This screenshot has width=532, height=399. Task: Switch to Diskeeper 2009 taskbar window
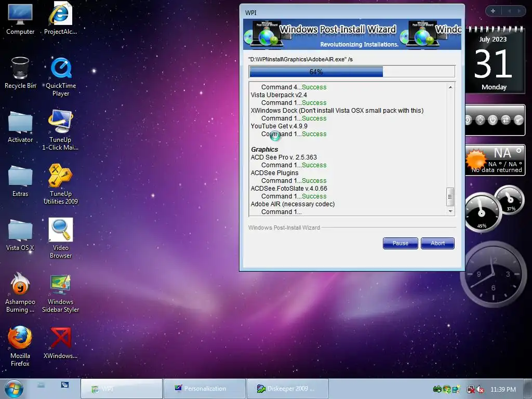[288, 389]
